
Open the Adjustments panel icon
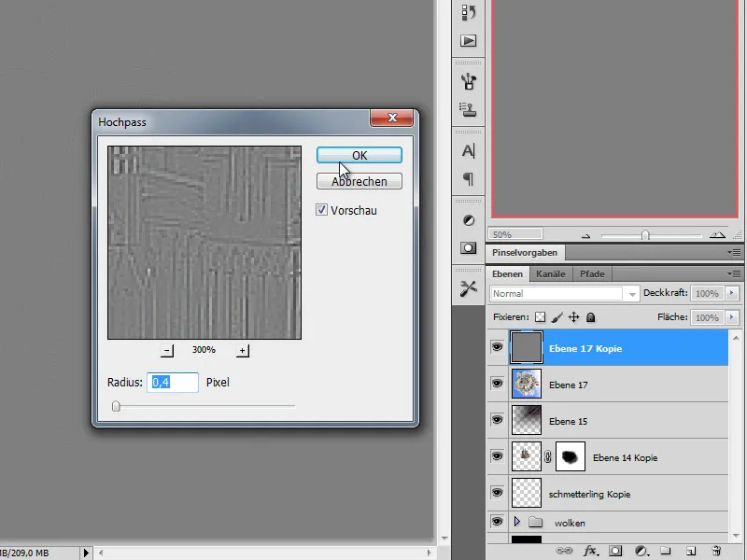pos(469,220)
